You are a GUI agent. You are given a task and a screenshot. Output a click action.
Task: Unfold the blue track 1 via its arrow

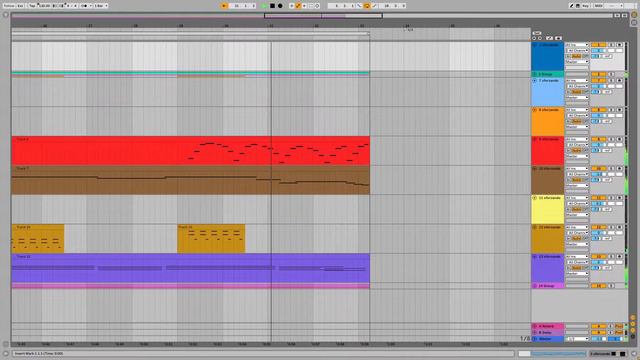pyautogui.click(x=535, y=45)
